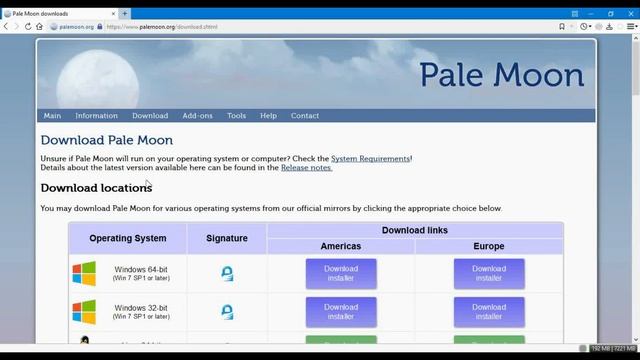Open the Download navigation menu

pyautogui.click(x=150, y=116)
